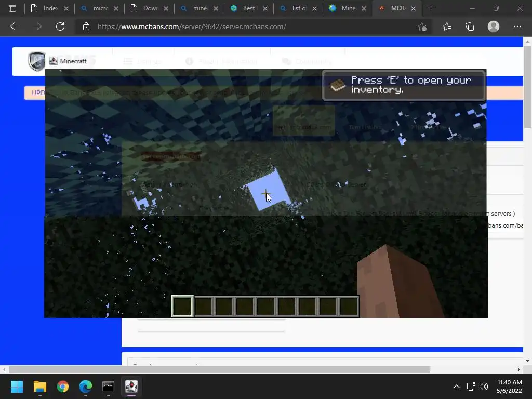Open a new browser tab
Screen dimensions: 532x399
point(431,8)
